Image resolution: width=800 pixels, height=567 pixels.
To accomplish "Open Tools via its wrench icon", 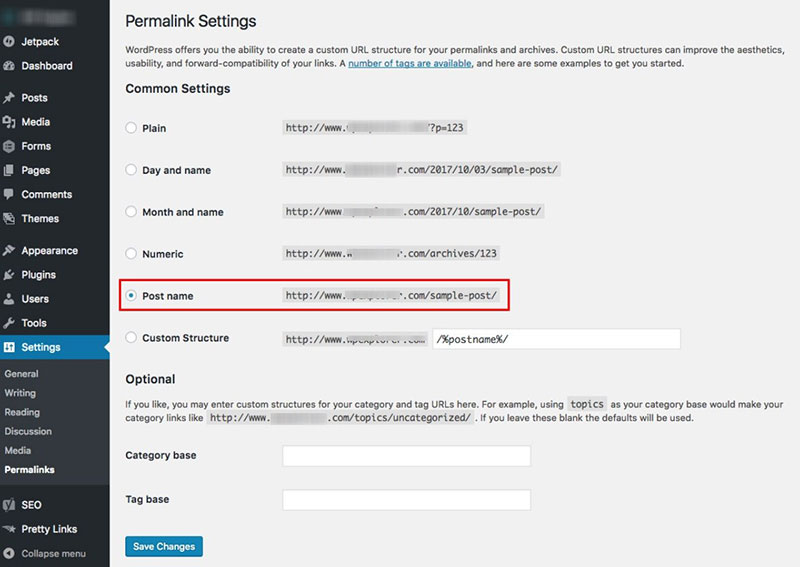I will [9, 323].
